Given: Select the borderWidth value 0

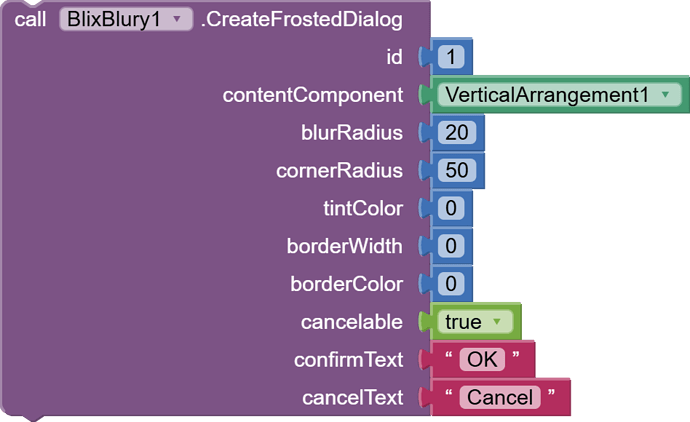Looking at the screenshot, I should (451, 246).
